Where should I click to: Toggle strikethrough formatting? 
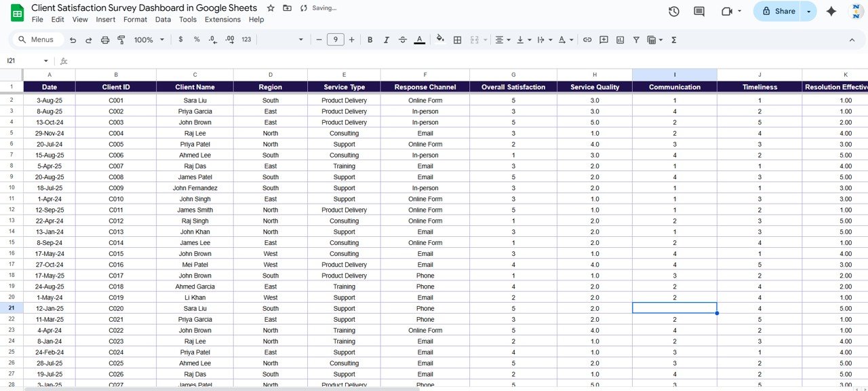(x=403, y=40)
